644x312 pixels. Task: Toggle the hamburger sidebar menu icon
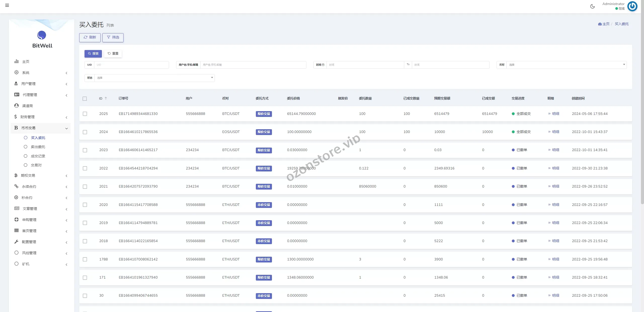click(7, 5)
